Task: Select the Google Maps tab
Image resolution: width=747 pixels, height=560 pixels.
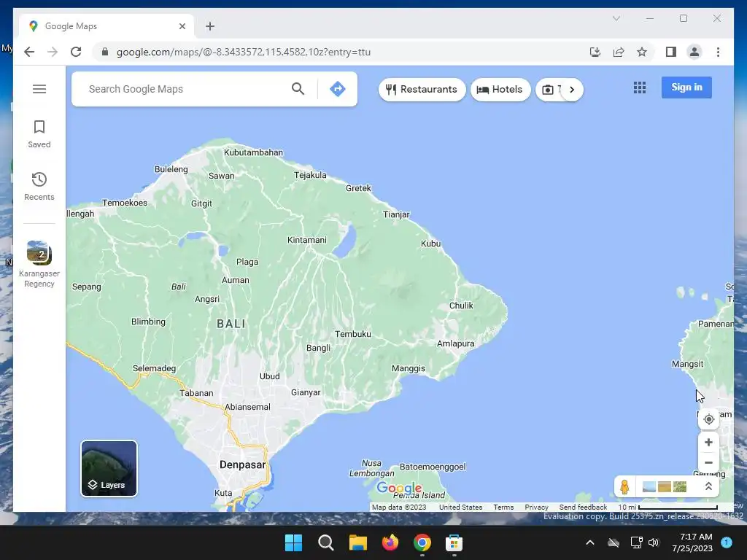Action: (x=106, y=26)
